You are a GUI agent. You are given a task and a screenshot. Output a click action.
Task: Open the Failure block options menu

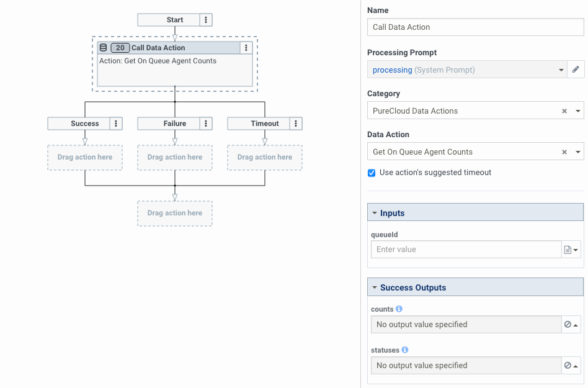(205, 123)
